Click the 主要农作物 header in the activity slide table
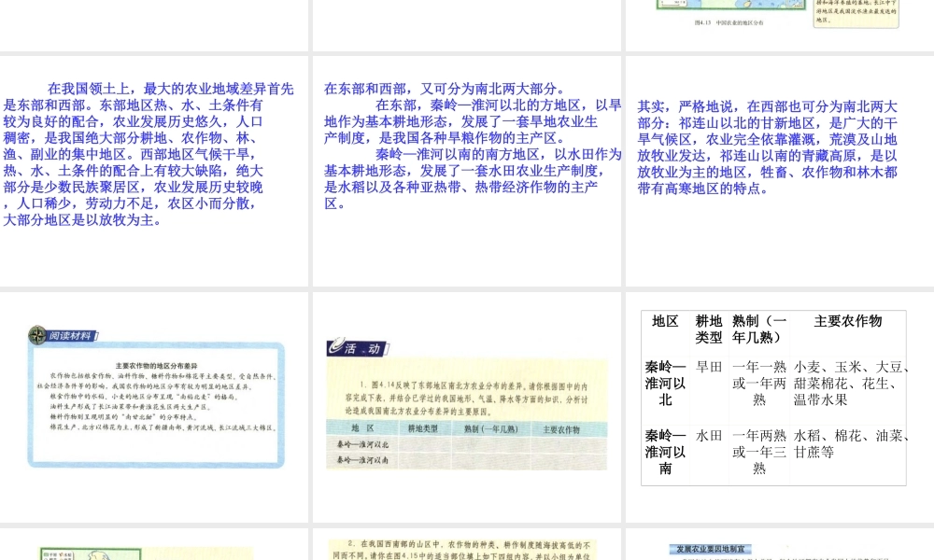The height and width of the screenshot is (560, 934). click(561, 429)
